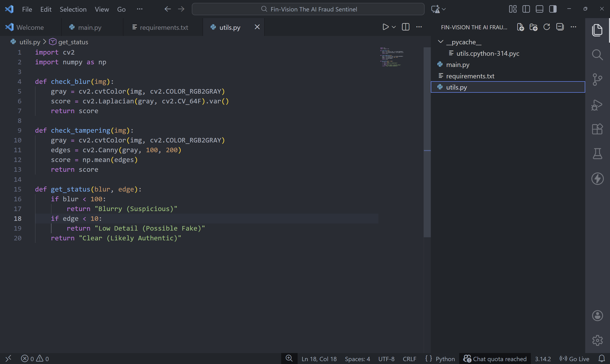Toggle the bottom panel visibility
The image size is (610, 364).
pos(539,9)
